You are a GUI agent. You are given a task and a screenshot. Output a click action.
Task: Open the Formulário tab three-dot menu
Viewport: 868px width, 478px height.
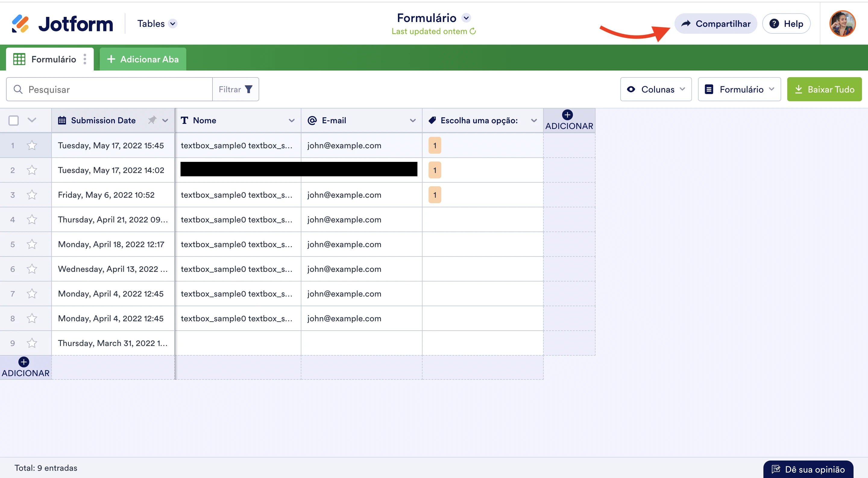tap(85, 59)
